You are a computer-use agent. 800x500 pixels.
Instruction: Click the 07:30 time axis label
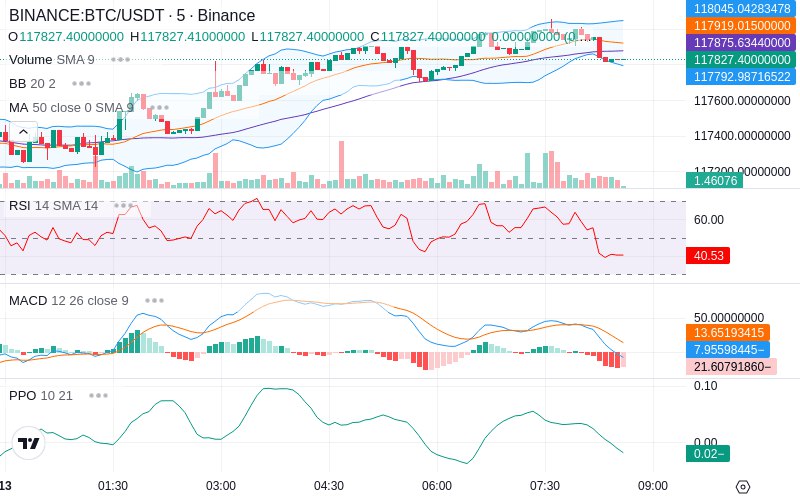pos(545,486)
